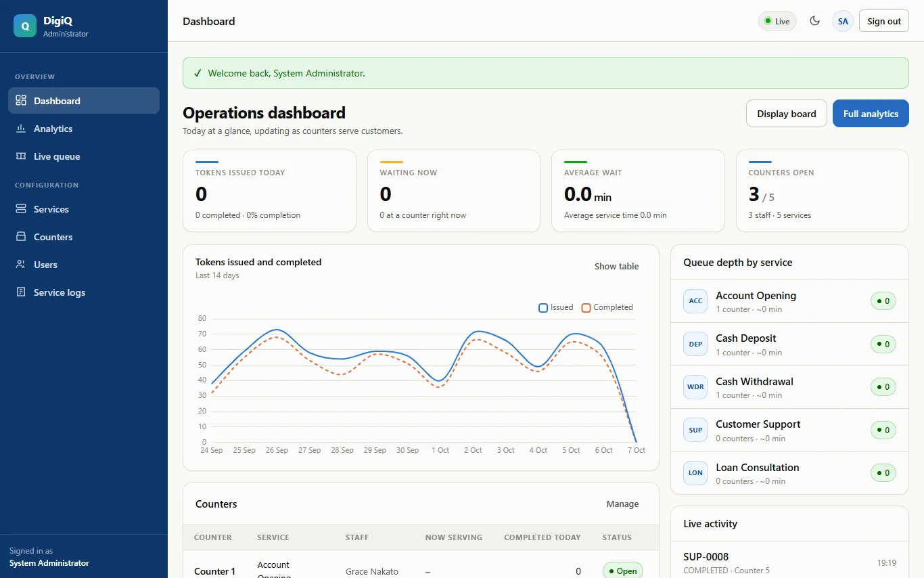Click the ACC service badge icon
The width and height of the screenshot is (924, 578).
pos(695,301)
